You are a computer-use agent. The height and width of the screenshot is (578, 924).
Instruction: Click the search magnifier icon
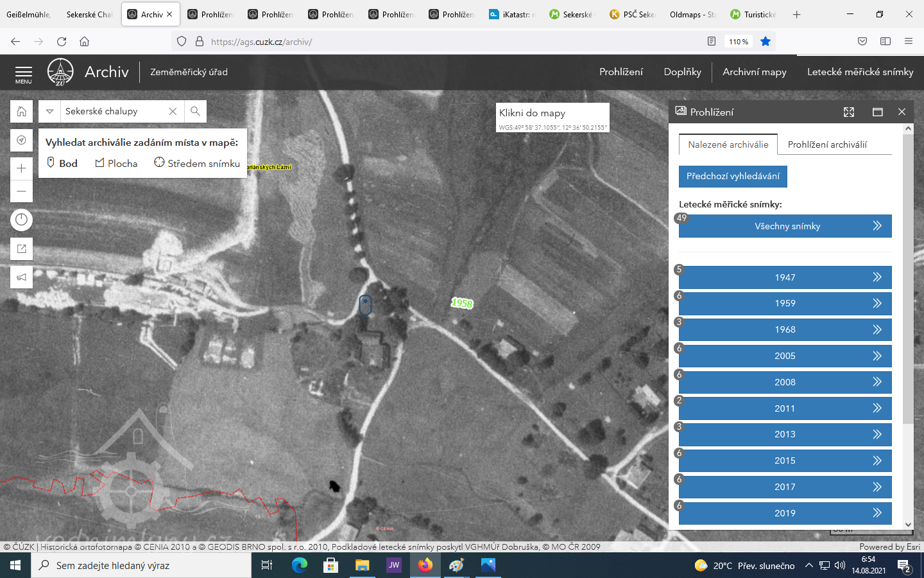coord(195,111)
